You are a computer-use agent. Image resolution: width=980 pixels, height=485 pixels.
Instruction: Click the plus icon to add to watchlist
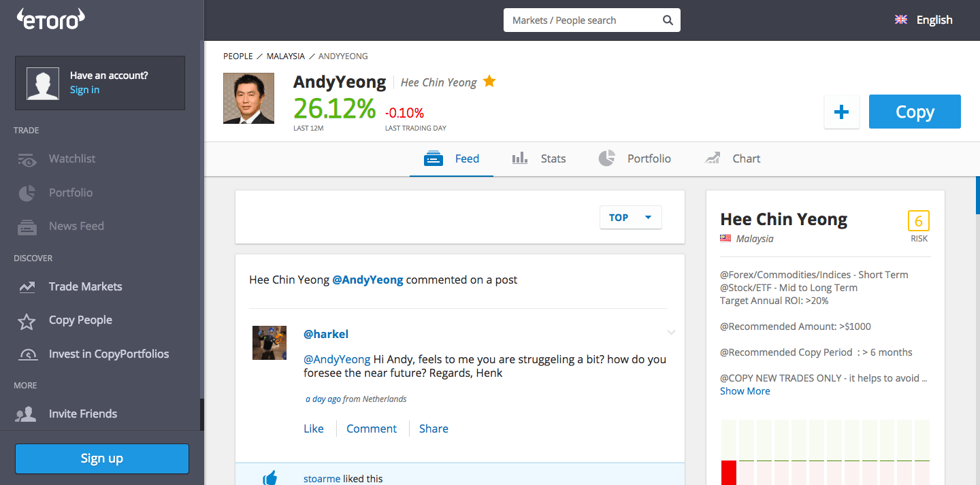[x=841, y=112]
